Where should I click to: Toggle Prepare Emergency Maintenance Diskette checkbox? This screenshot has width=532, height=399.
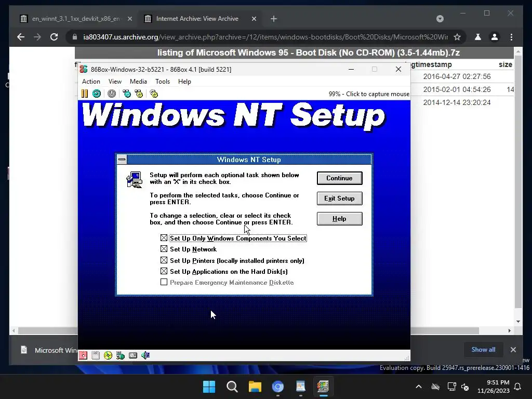tap(164, 282)
